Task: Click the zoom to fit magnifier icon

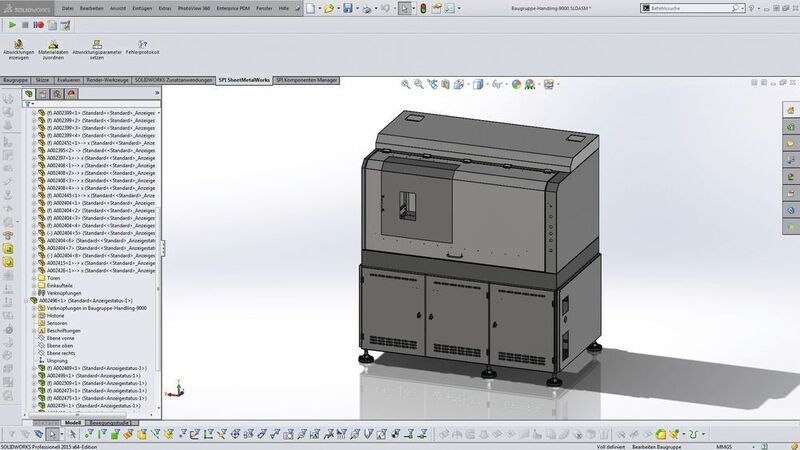Action: pos(407,84)
